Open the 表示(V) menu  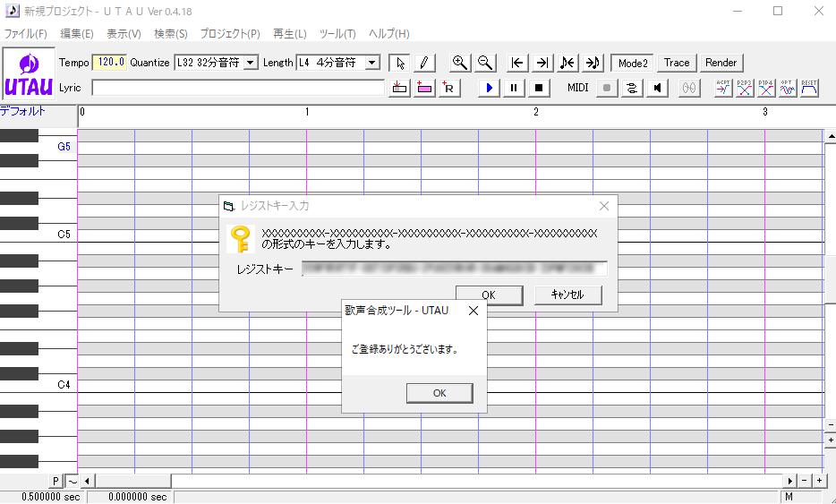(124, 34)
